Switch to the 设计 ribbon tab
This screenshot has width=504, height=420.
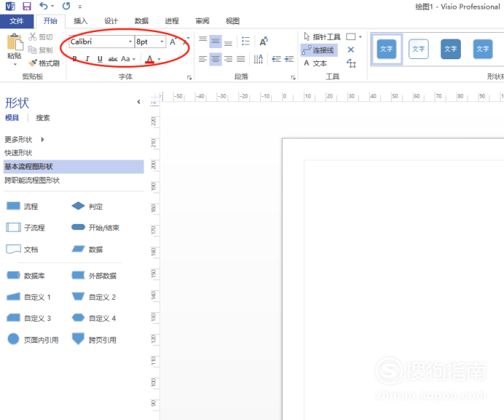click(111, 21)
